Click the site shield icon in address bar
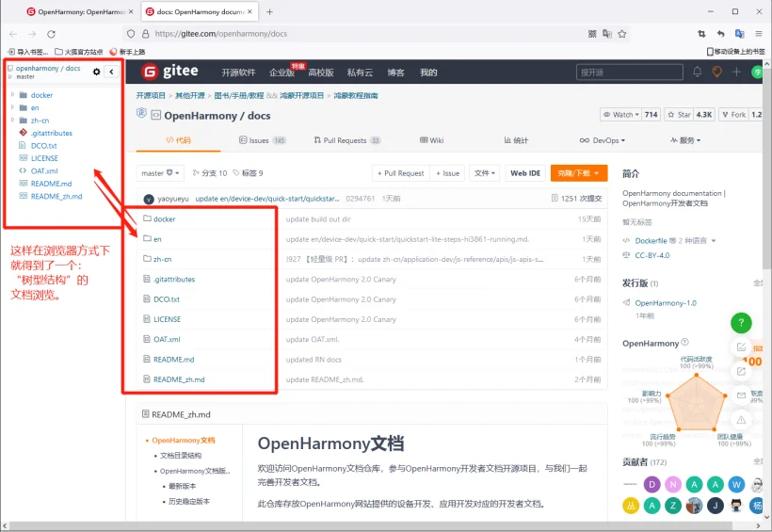This screenshot has width=772, height=532. (131, 34)
